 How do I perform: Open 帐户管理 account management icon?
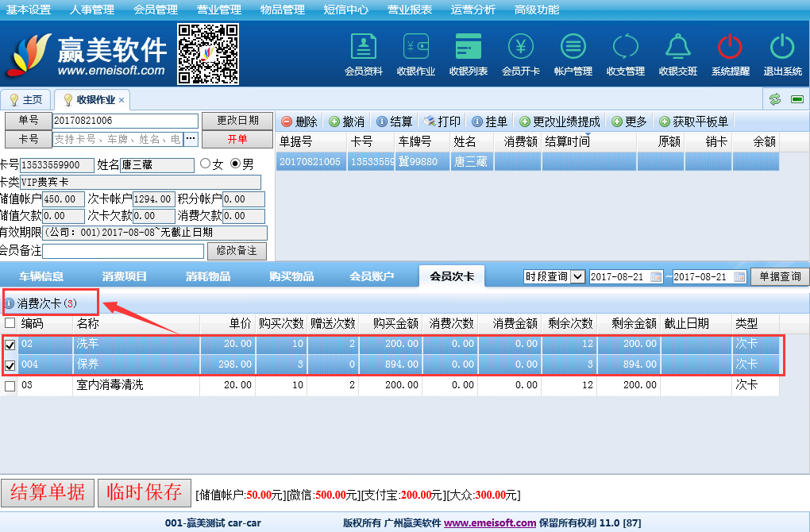point(573,54)
